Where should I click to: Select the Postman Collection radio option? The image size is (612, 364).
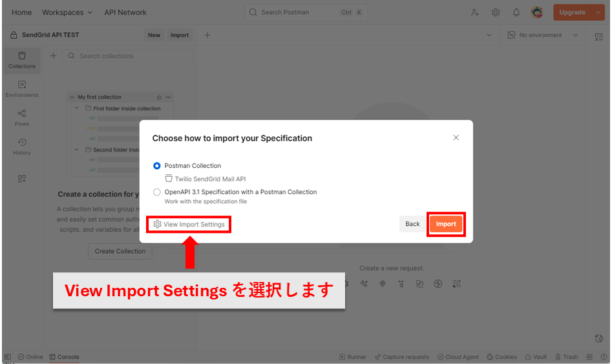[157, 166]
